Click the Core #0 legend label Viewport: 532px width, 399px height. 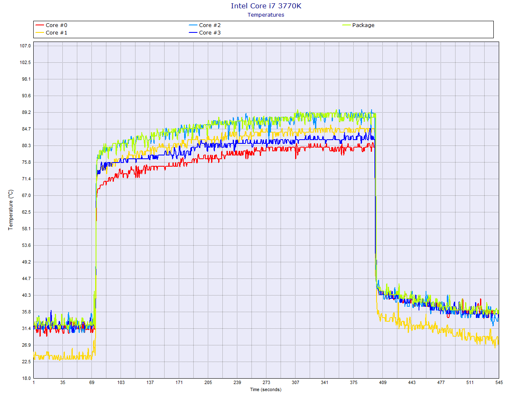57,25
